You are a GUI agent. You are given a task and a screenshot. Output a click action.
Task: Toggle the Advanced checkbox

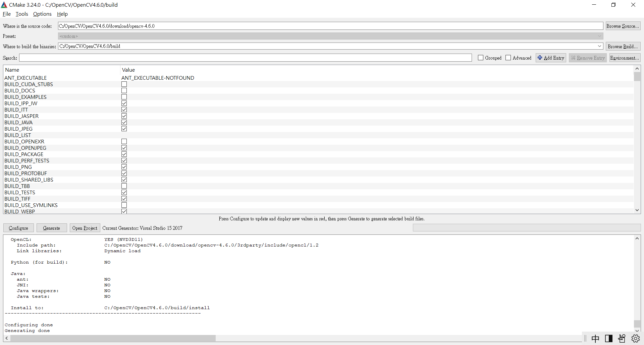[x=508, y=58]
